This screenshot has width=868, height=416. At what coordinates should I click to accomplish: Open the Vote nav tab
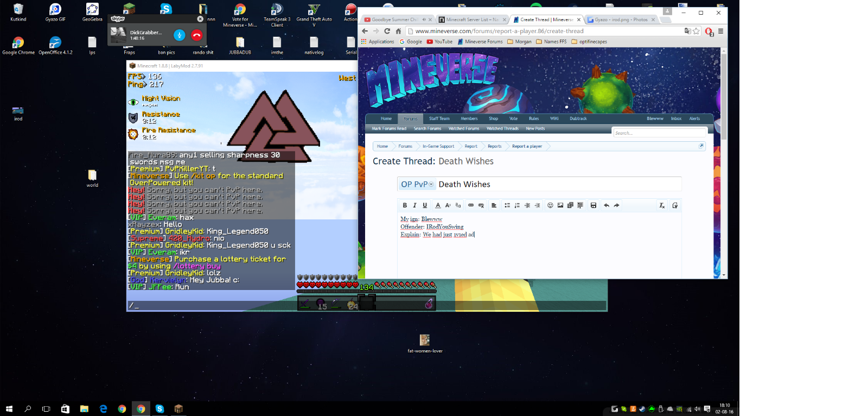[x=513, y=118]
